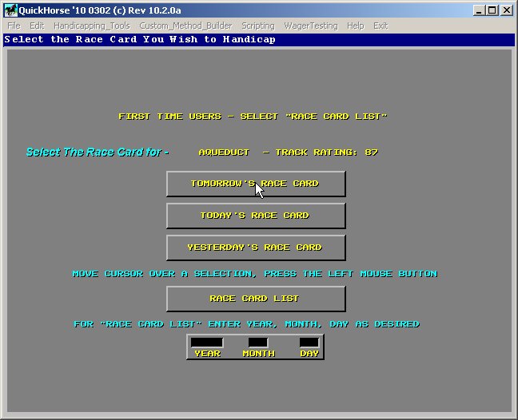Image resolution: width=518 pixels, height=420 pixels.
Task: Click the Month entry box
Action: tap(258, 343)
